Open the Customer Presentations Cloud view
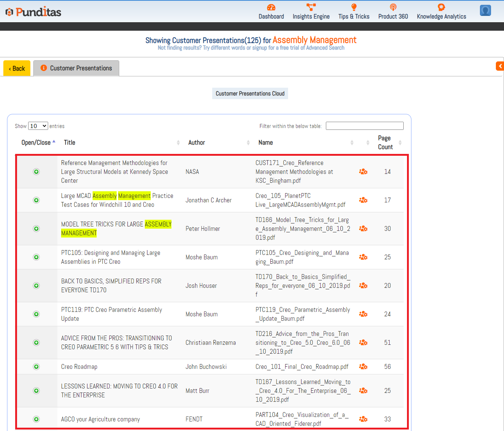Image resolution: width=504 pixels, height=431 pixels. tap(250, 93)
